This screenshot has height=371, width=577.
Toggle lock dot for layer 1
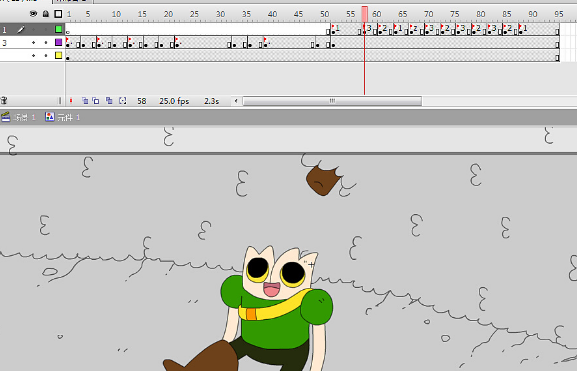(46, 29)
